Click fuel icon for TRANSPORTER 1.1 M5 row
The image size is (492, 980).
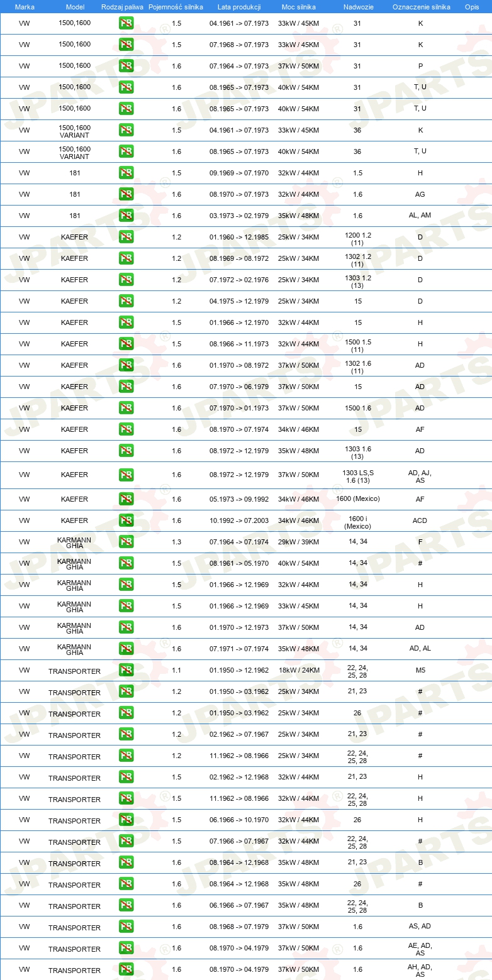coord(126,670)
